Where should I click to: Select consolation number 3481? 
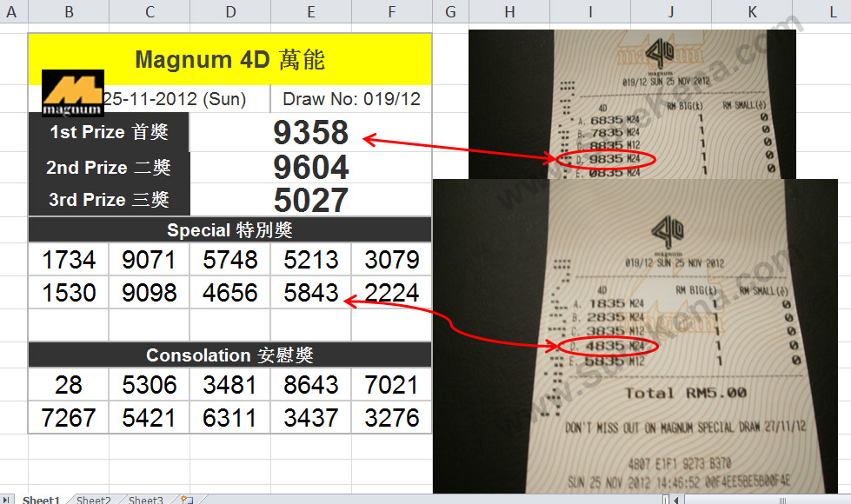230,385
